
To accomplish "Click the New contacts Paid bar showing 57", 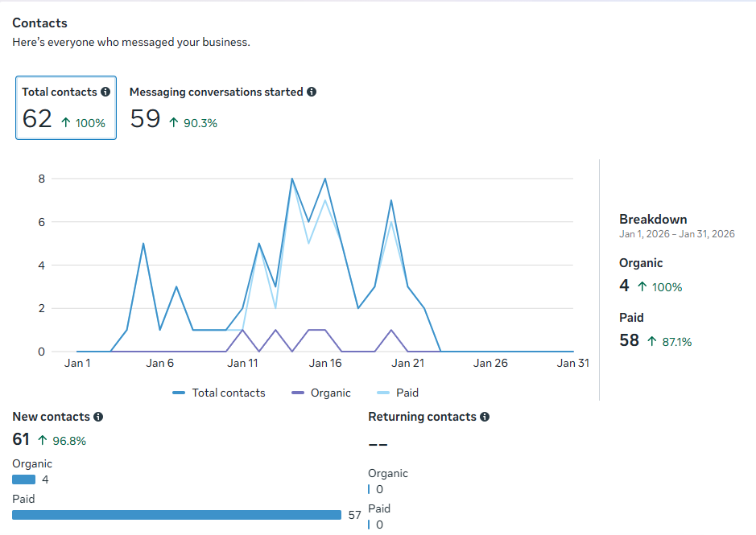I will point(176,515).
